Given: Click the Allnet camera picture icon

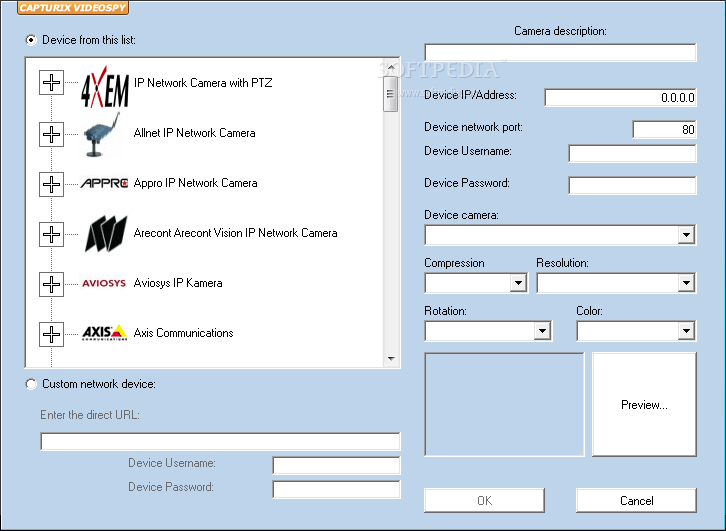Looking at the screenshot, I should pyautogui.click(x=102, y=134).
